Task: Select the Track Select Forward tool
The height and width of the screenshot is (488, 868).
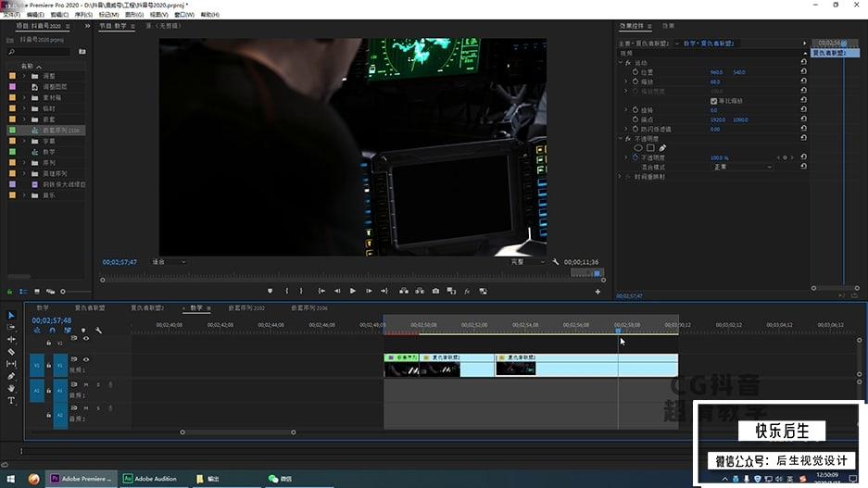Action: coord(11,327)
